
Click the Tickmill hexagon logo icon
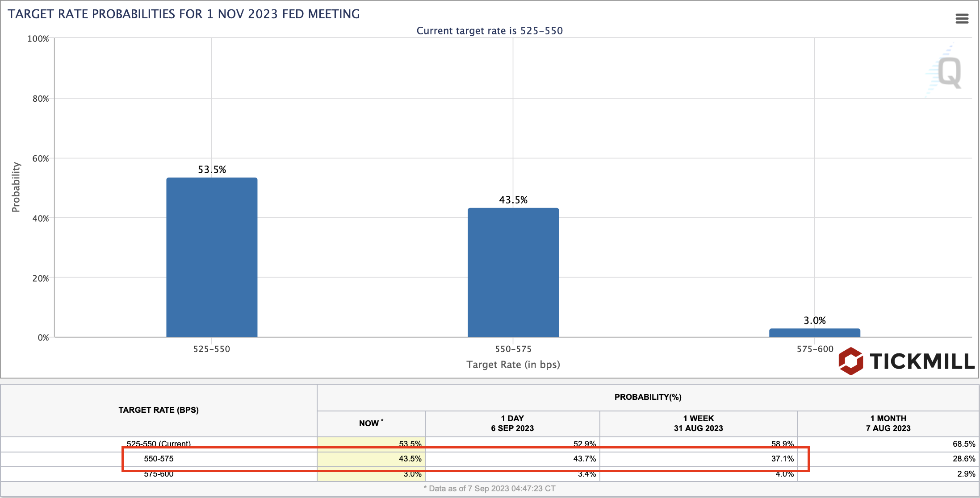850,361
